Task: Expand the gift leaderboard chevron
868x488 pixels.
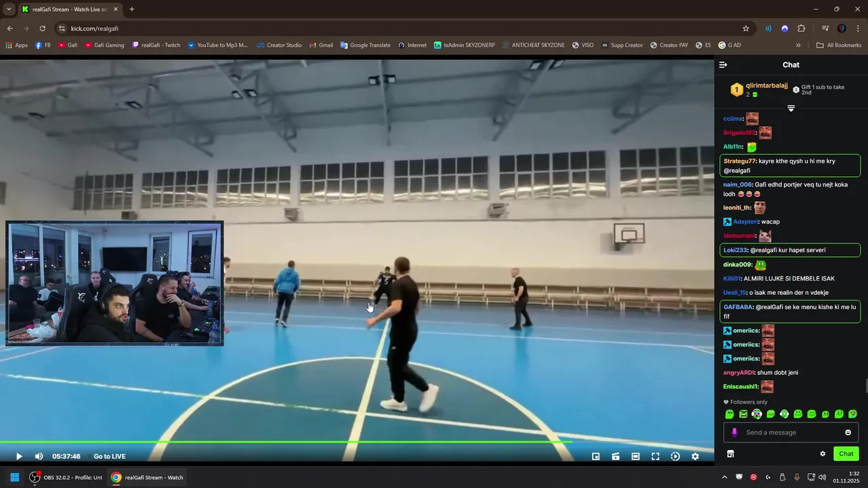Action: click(791, 108)
